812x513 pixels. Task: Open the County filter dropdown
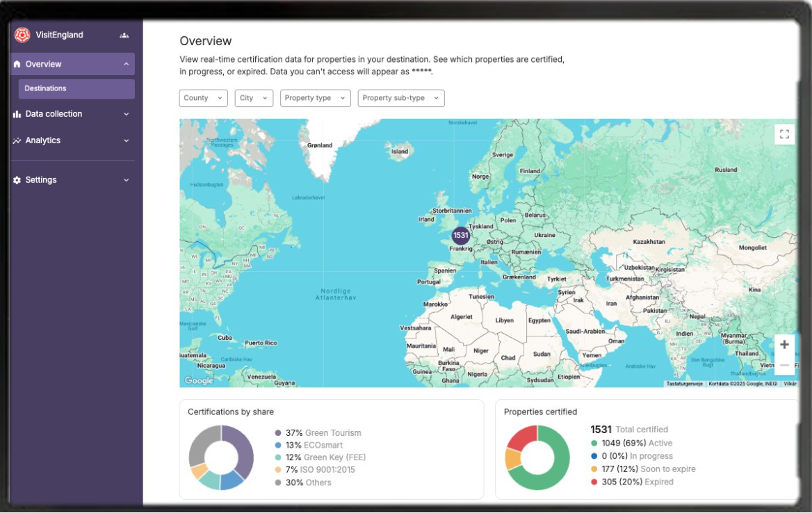pyautogui.click(x=204, y=98)
